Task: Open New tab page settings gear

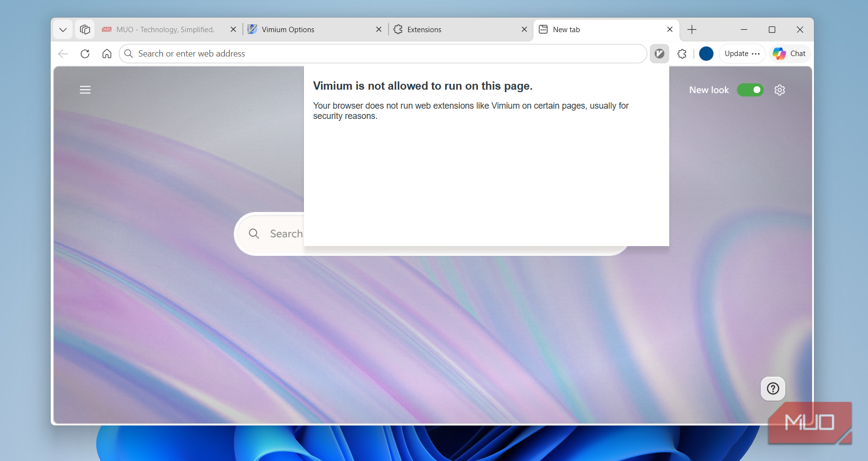Action: (x=780, y=90)
